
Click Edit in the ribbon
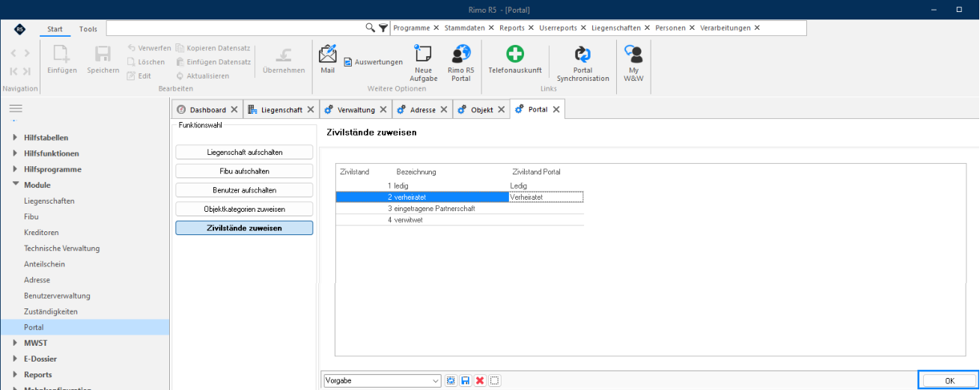[139, 76]
